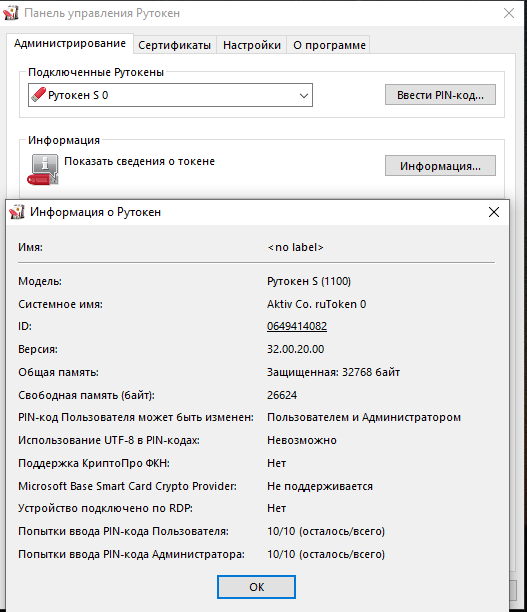Switch to the Сертификаты tab

[x=174, y=45]
